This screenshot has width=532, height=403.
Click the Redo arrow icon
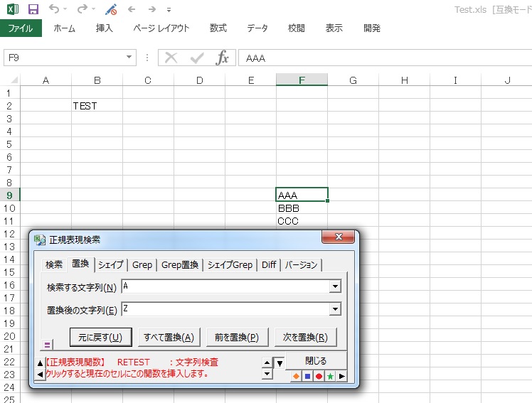82,9
